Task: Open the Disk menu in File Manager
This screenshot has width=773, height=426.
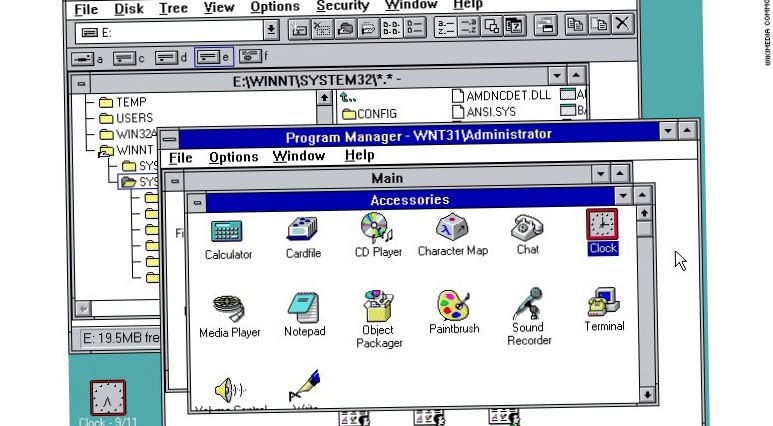Action: [129, 8]
